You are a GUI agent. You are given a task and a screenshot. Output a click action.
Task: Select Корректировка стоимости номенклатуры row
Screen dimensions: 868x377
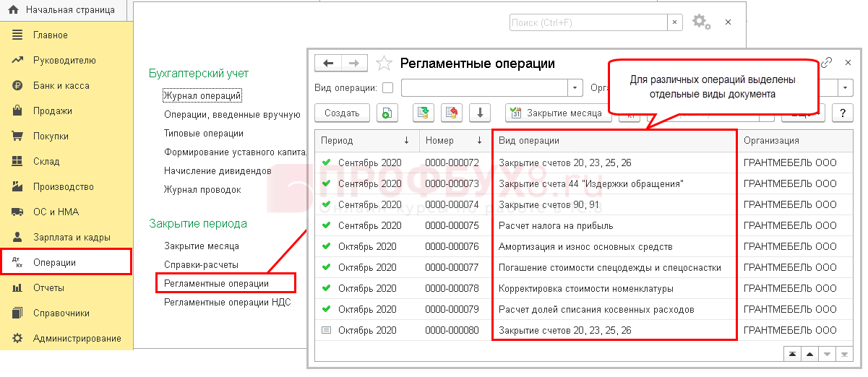(585, 289)
